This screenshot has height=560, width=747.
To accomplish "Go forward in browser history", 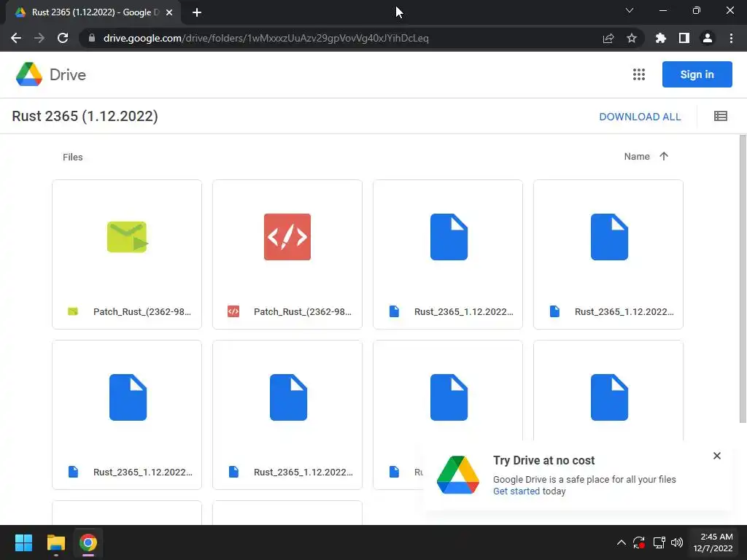I will point(39,38).
